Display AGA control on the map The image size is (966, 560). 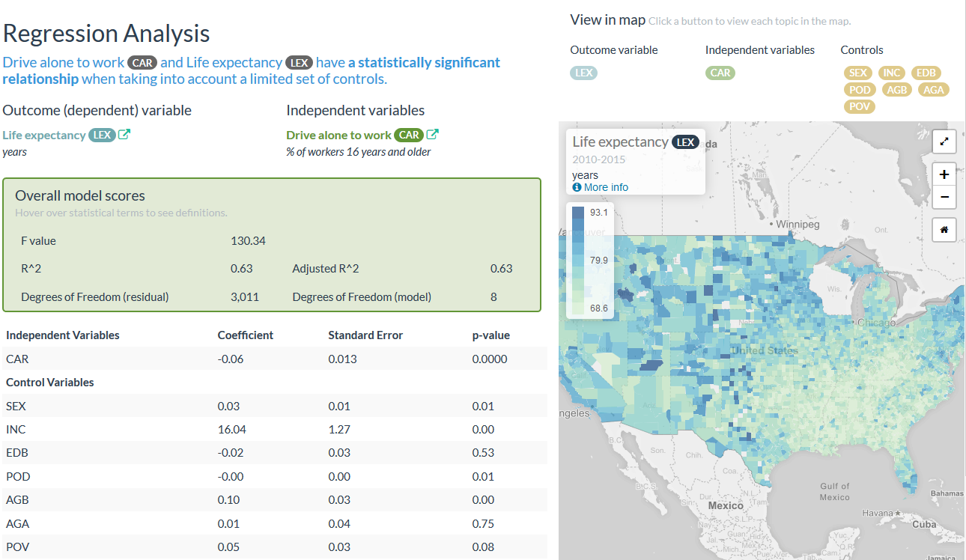point(932,89)
